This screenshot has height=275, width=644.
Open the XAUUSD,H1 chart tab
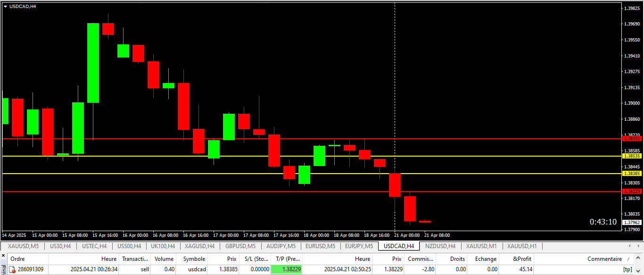coord(522,246)
